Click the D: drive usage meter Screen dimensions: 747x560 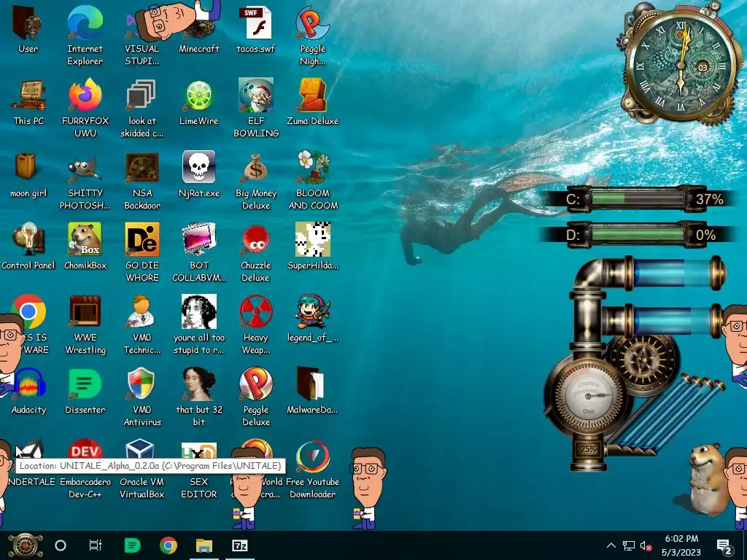638,234
